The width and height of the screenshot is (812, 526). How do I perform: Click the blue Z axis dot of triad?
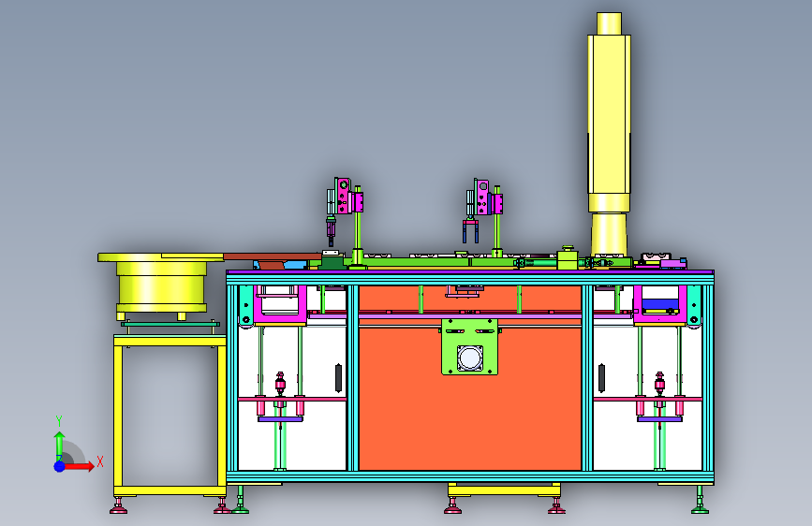tap(60, 466)
